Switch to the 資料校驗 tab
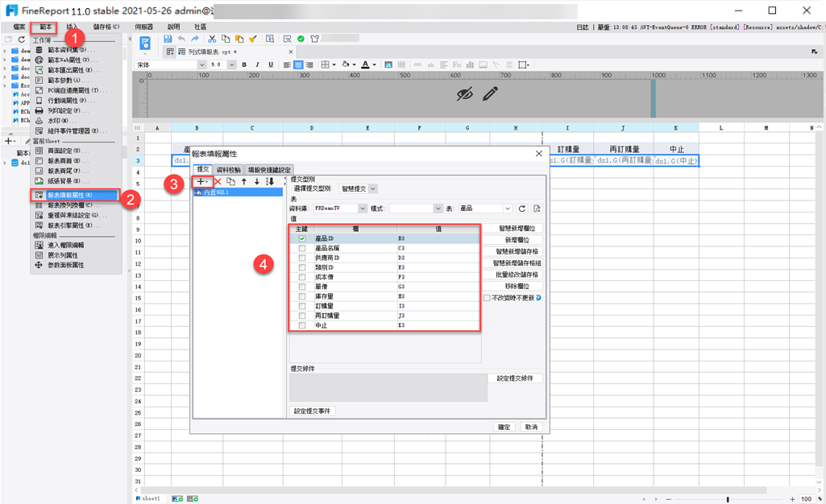Screen dimensions: 826x504 click(x=229, y=170)
